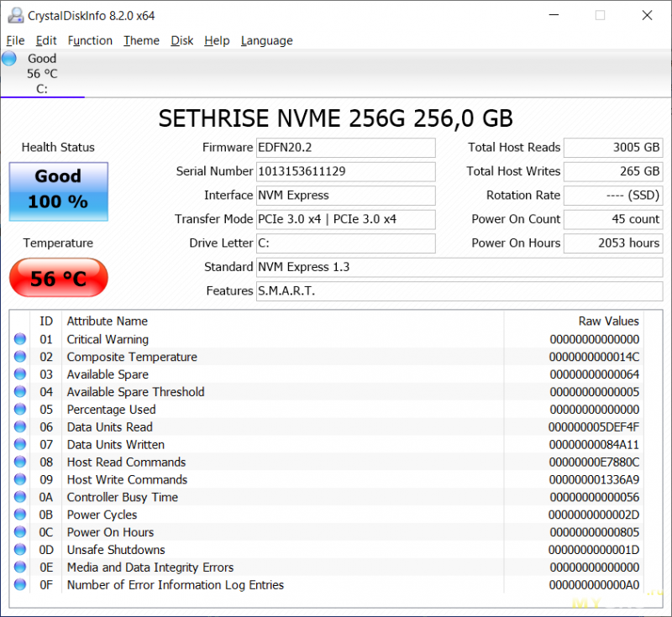Click the status orb for Data Units Read
This screenshot has width=672, height=617.
tap(19, 426)
